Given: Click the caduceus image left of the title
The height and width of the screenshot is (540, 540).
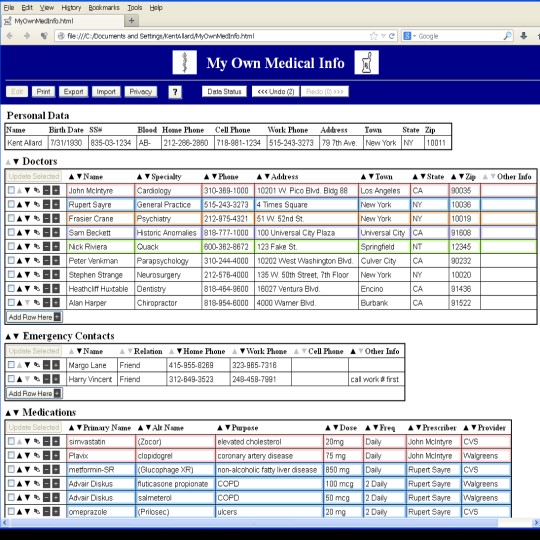Looking at the screenshot, I should (x=185, y=62).
